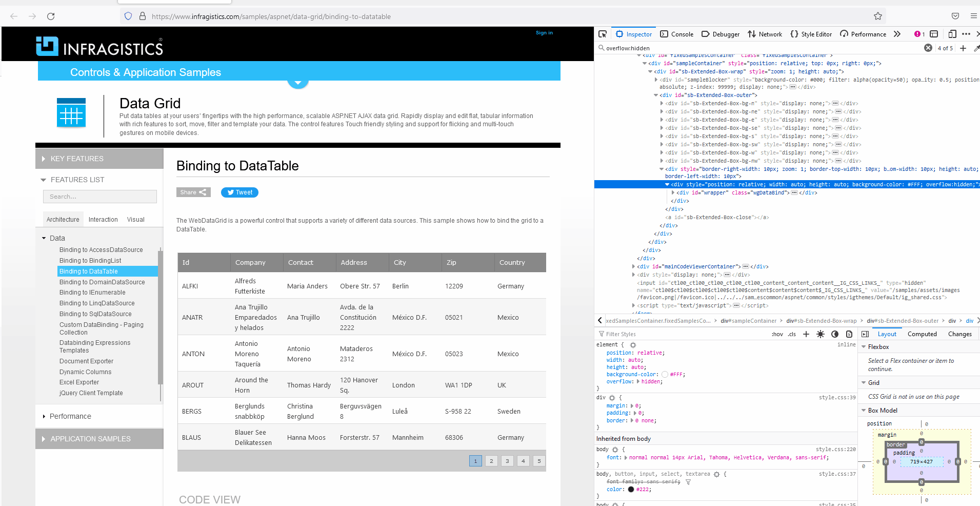Open the Binding to IEnumerable sample
Image resolution: width=980 pixels, height=506 pixels.
[x=92, y=292]
